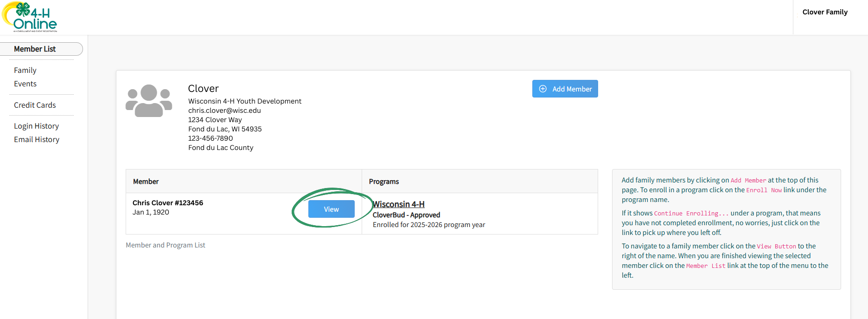Screen dimensions: 868x319
Task: Go to Family in the sidebar
Action: [25, 70]
